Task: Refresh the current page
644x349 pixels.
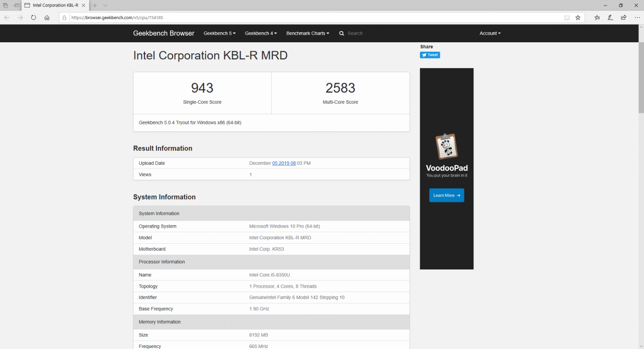Action: coord(34,17)
